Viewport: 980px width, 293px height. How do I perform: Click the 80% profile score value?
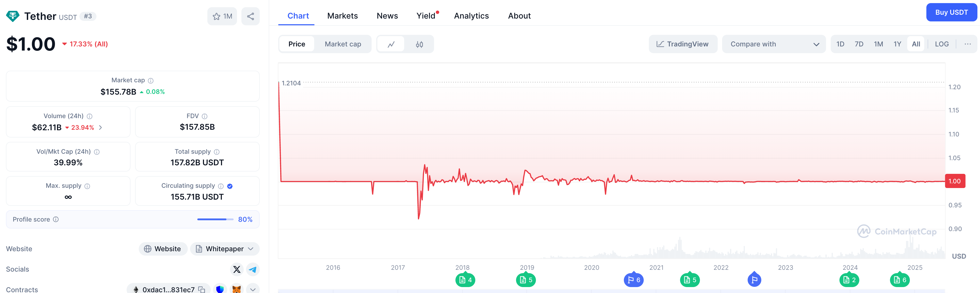245,219
